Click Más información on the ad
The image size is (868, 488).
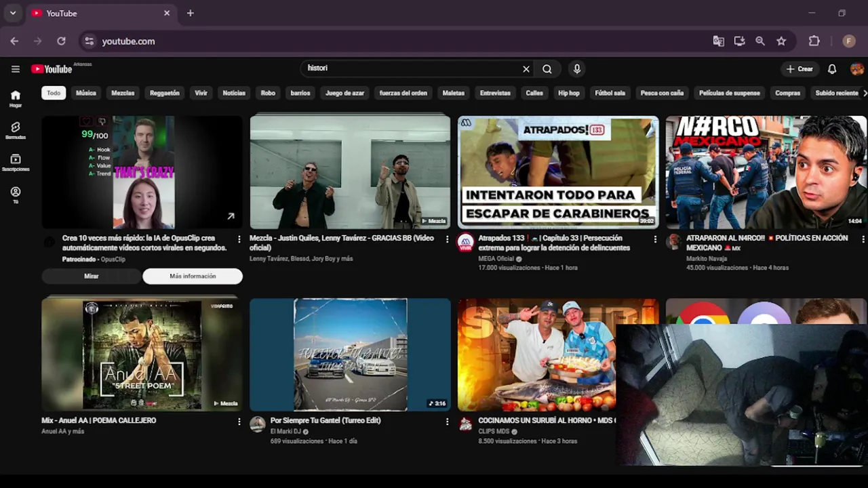[193, 276]
